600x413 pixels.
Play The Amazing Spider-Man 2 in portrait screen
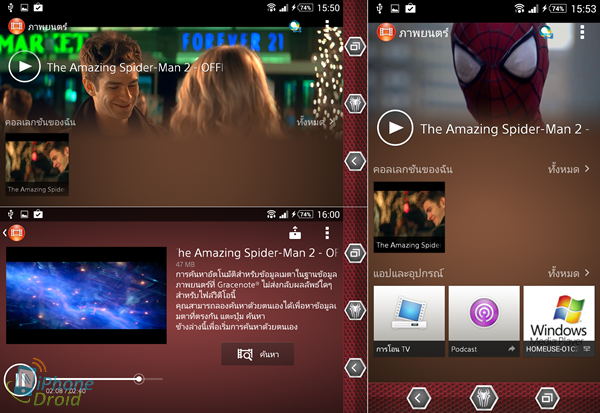point(395,128)
